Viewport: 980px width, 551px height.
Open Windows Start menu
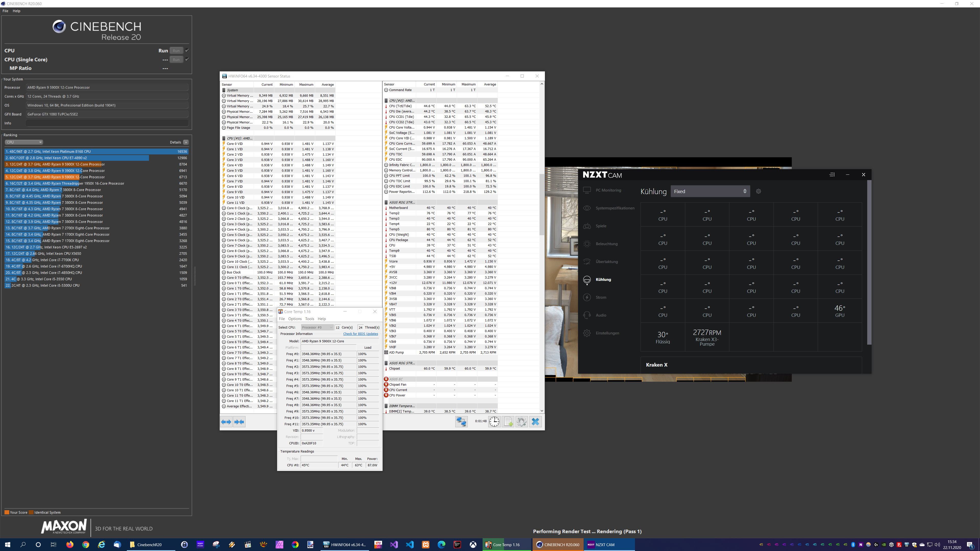(7, 545)
